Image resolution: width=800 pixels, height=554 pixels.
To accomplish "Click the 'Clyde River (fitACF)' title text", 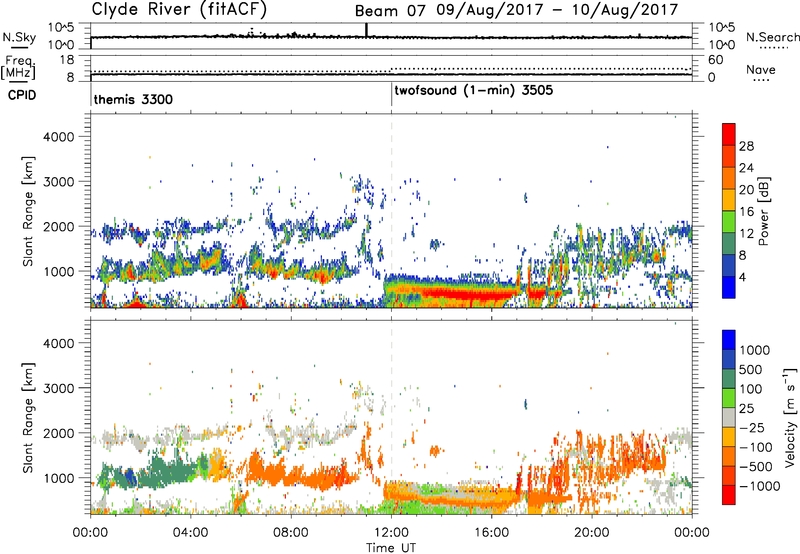I will (x=179, y=9).
